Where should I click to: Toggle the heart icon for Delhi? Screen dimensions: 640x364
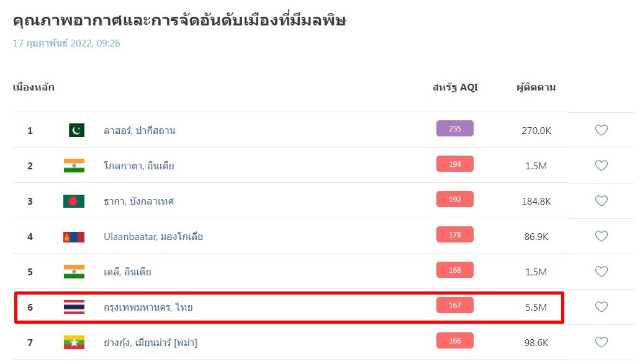click(x=602, y=271)
